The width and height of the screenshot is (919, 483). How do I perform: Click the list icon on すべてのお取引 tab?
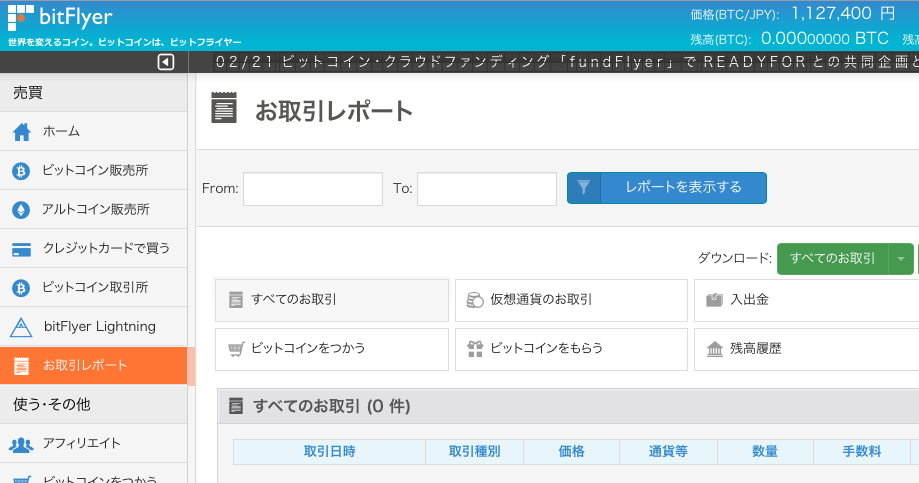236,300
